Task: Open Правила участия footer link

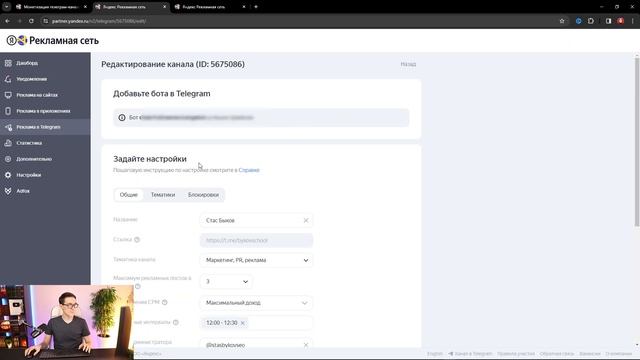Action: (x=516, y=353)
